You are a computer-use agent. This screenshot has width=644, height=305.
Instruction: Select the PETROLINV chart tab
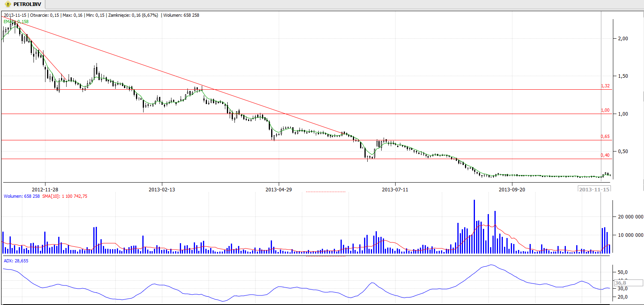point(23,4)
